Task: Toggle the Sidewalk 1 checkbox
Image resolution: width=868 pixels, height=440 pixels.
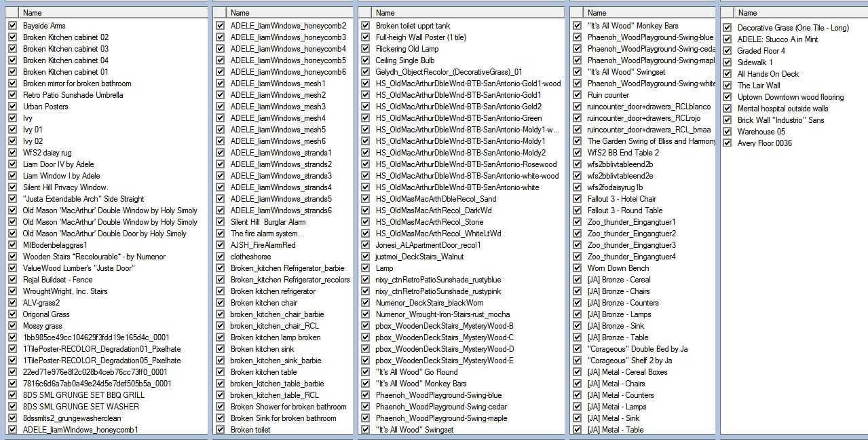Action: click(728, 62)
